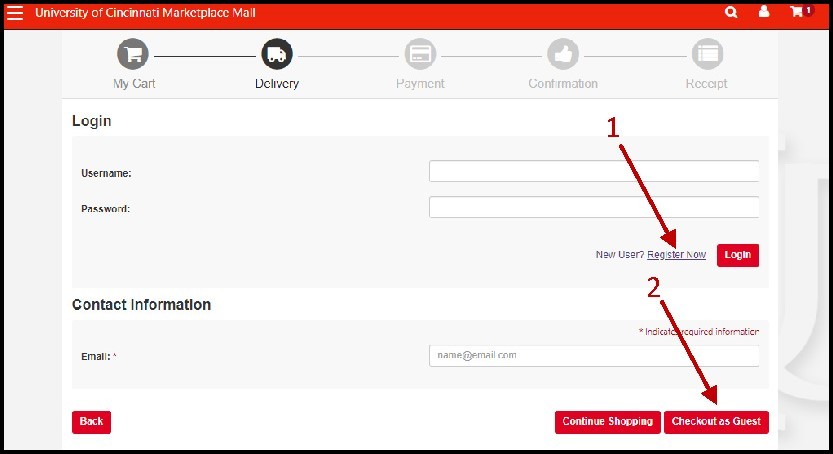Follow the Register Now link
833x454 pixels.
point(676,255)
